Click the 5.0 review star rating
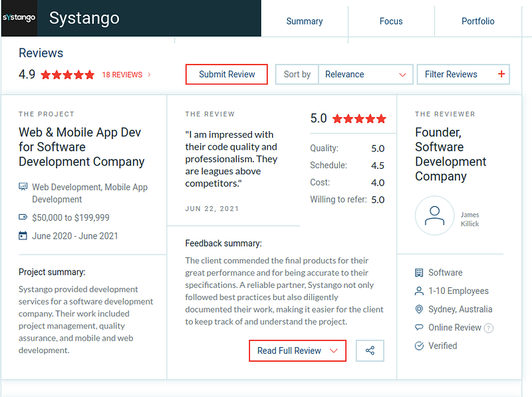 point(359,119)
